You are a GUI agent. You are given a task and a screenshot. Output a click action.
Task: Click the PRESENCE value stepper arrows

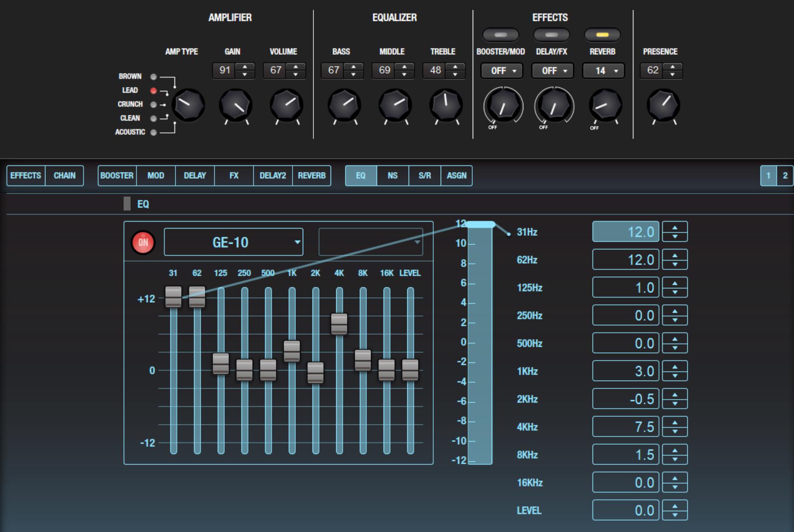pyautogui.click(x=673, y=71)
